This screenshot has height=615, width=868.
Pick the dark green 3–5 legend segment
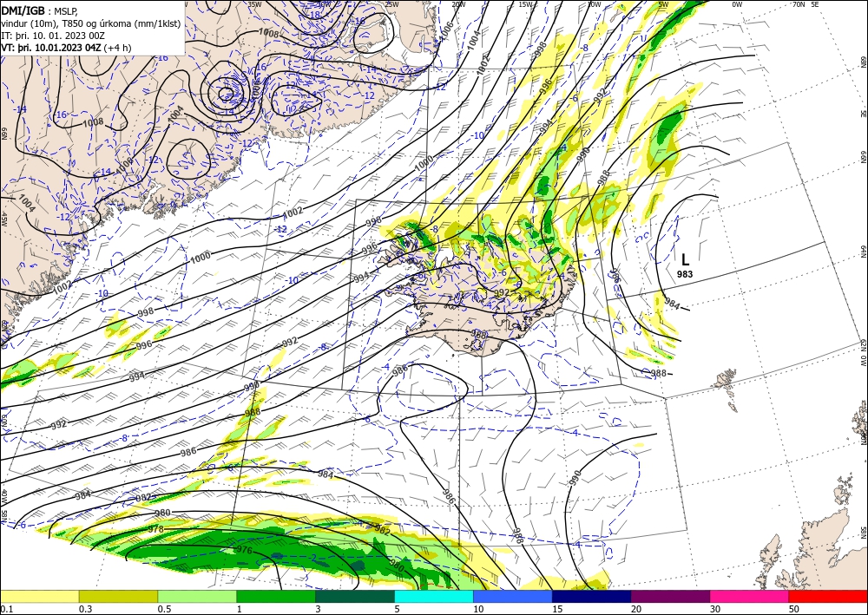[355, 596]
